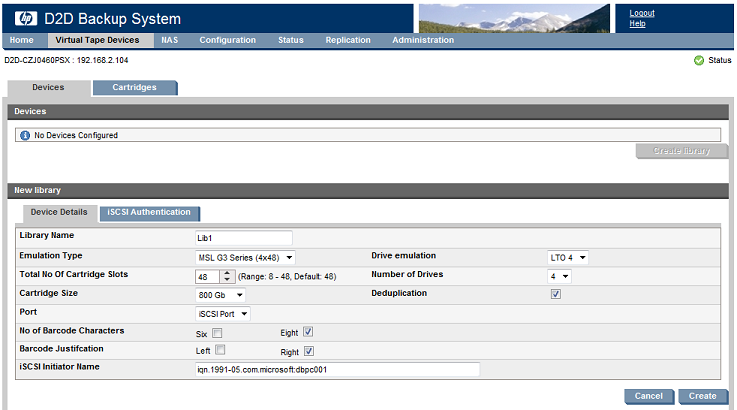Open the Drive emulation LTO 4 dropdown
Image resolution: width=737 pixels, height=410 pixels.
tap(568, 258)
